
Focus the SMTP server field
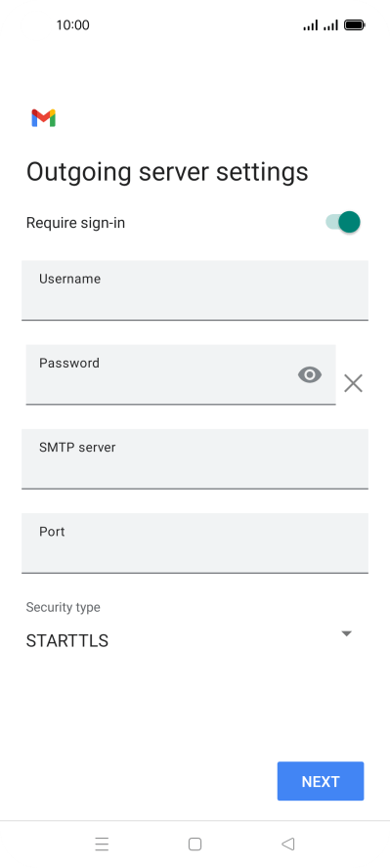point(195,458)
